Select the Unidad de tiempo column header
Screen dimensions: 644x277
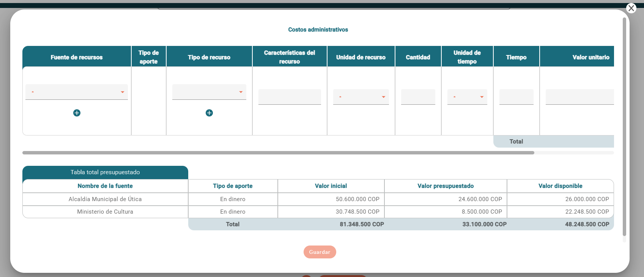click(467, 57)
